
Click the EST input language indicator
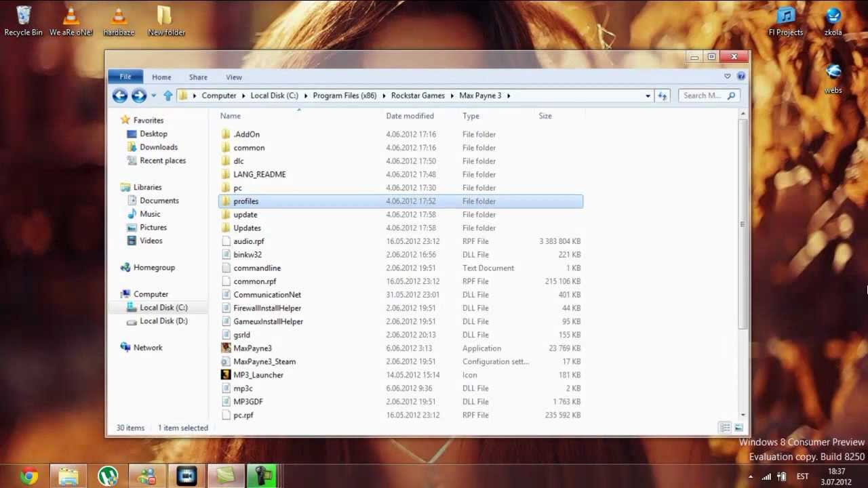(x=803, y=476)
